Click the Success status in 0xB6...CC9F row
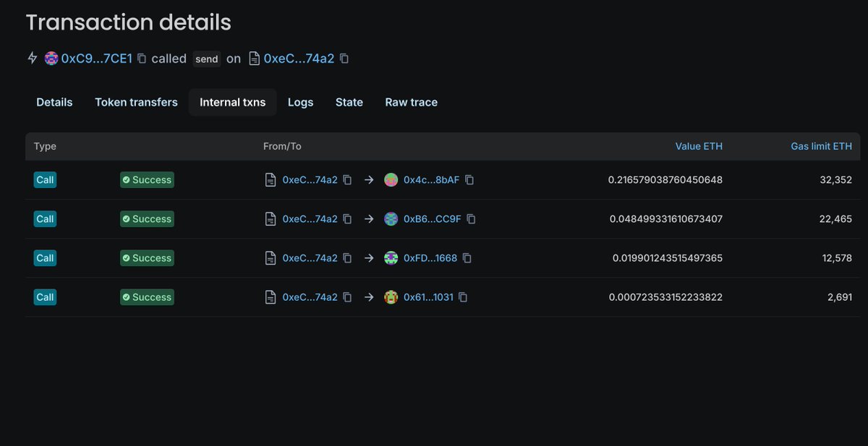The image size is (868, 446). coord(148,219)
